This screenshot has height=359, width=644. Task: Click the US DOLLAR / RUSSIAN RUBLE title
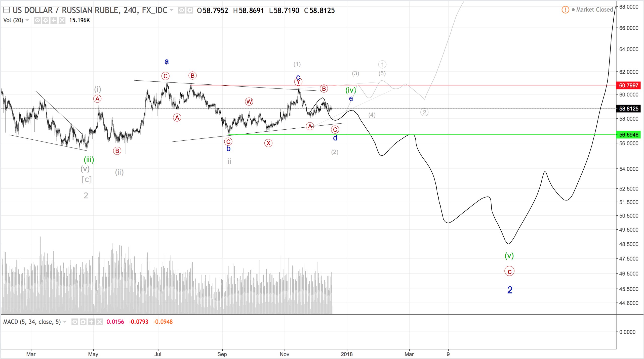click(65, 10)
